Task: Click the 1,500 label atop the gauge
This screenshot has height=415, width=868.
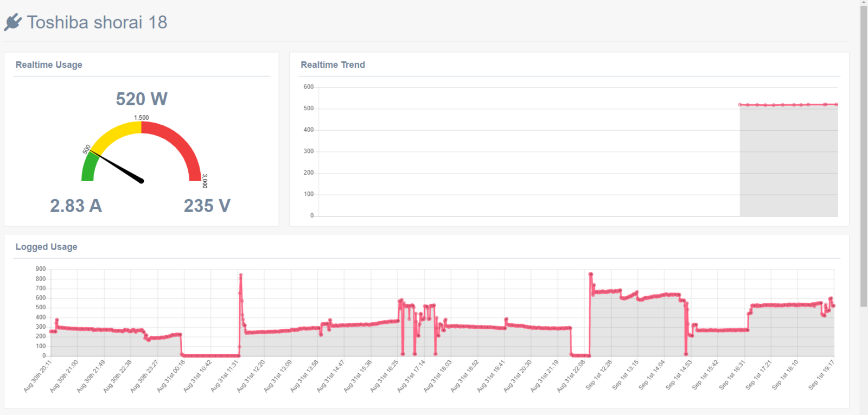Action: pos(142,117)
